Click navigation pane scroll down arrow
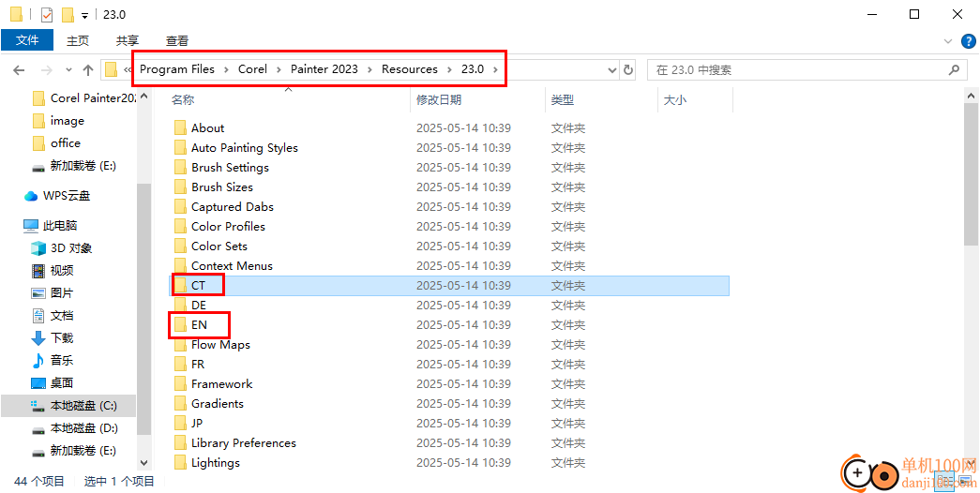Viewport: 980px width, 493px height. (x=143, y=463)
